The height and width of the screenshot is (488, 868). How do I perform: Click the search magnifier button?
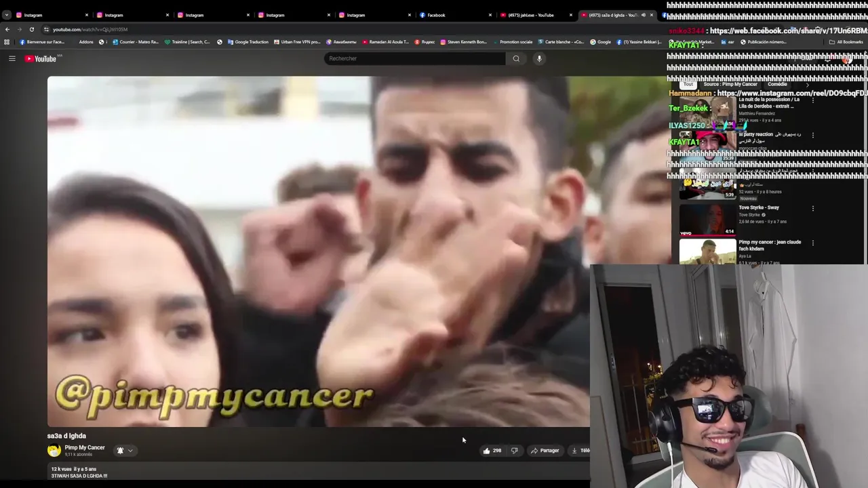[x=516, y=58]
